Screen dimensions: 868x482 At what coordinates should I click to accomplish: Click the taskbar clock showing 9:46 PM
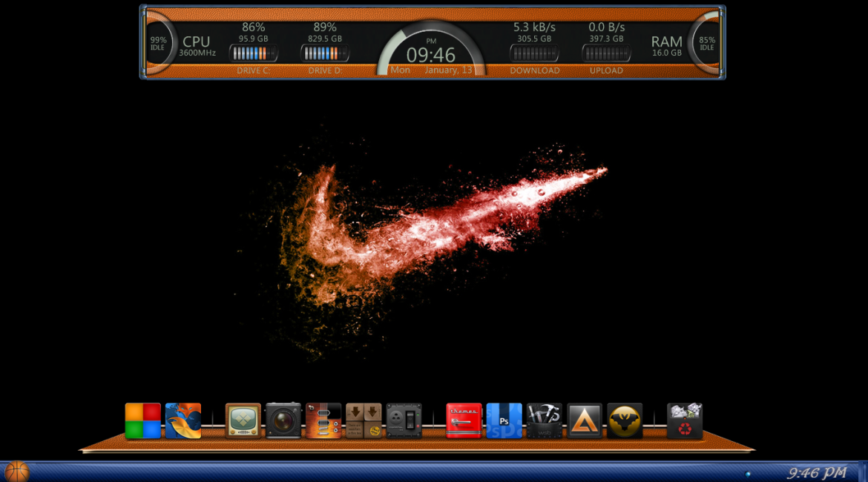[817, 472]
